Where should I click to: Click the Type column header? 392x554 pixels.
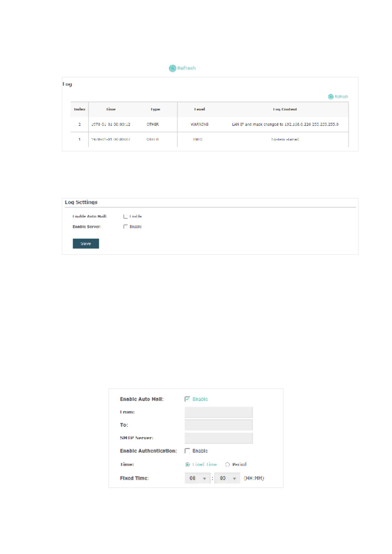155,109
